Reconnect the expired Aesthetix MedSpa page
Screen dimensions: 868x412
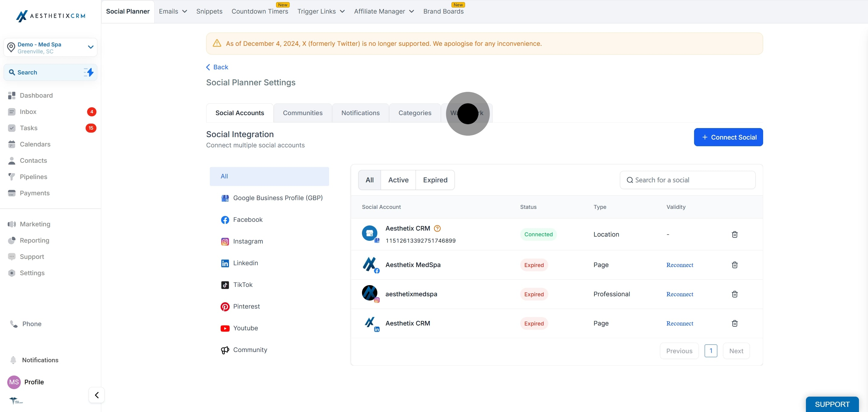coord(680,265)
